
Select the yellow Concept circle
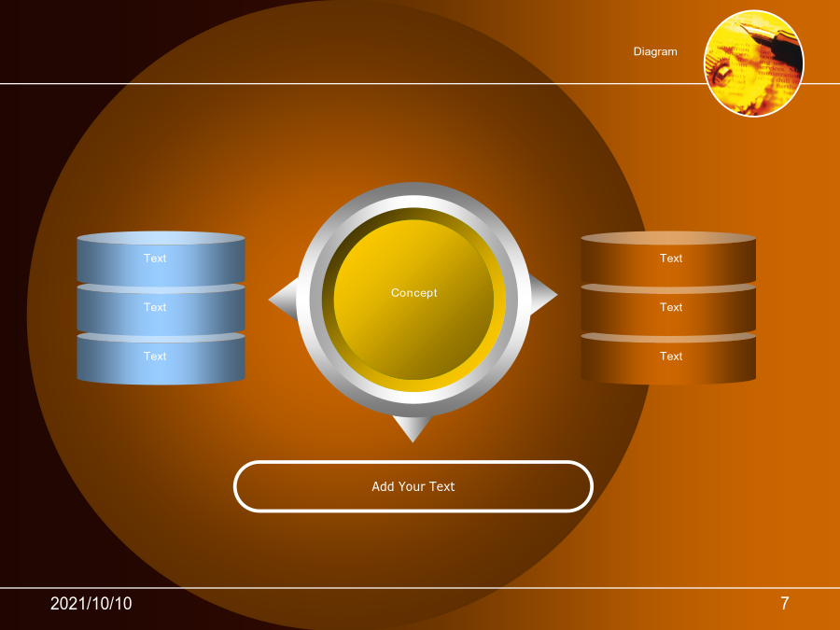413,300
